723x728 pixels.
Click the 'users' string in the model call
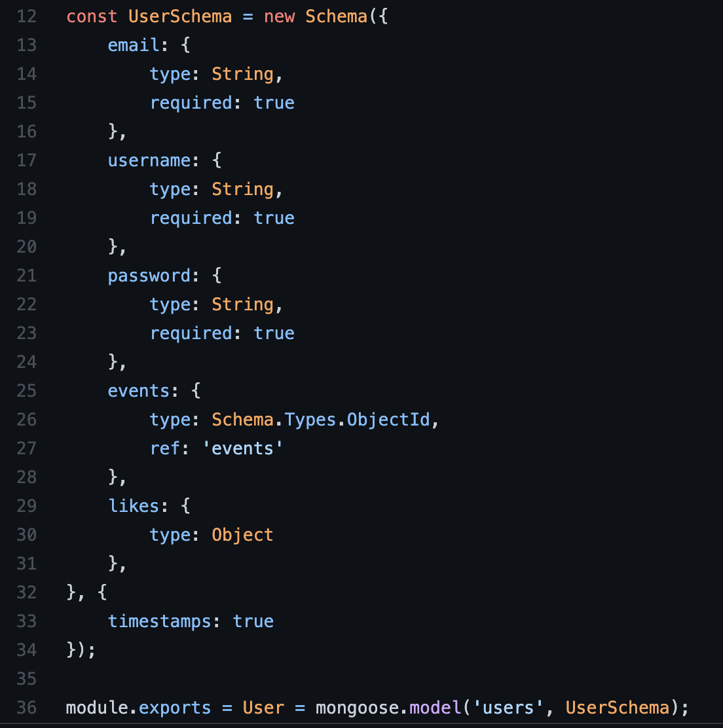[508, 708]
